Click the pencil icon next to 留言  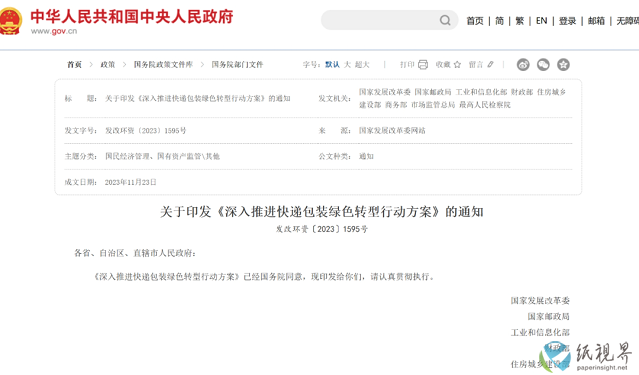click(x=490, y=64)
